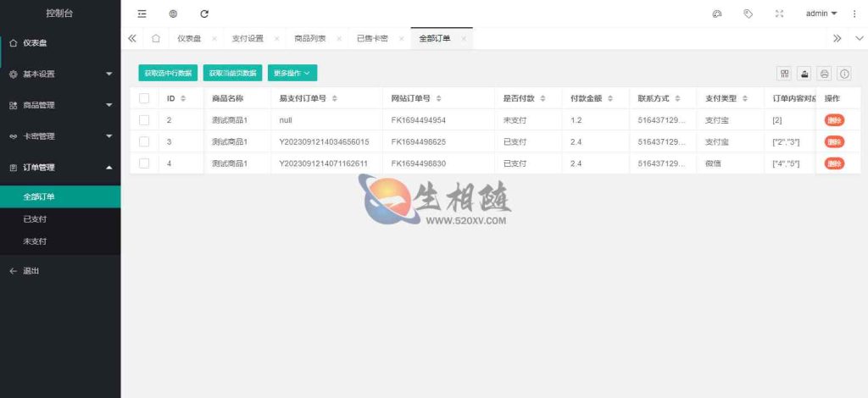Export table data icon

tap(804, 73)
